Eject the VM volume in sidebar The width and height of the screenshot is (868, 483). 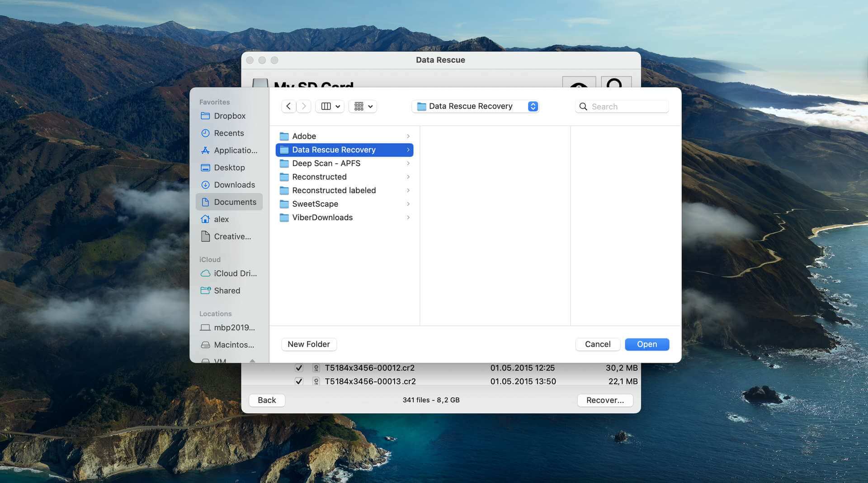[x=252, y=361]
